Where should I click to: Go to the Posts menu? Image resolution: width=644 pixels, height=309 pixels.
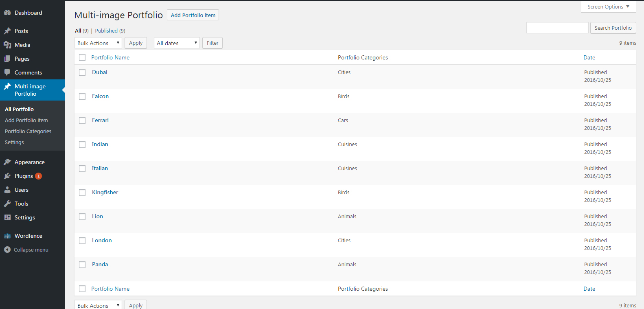21,31
